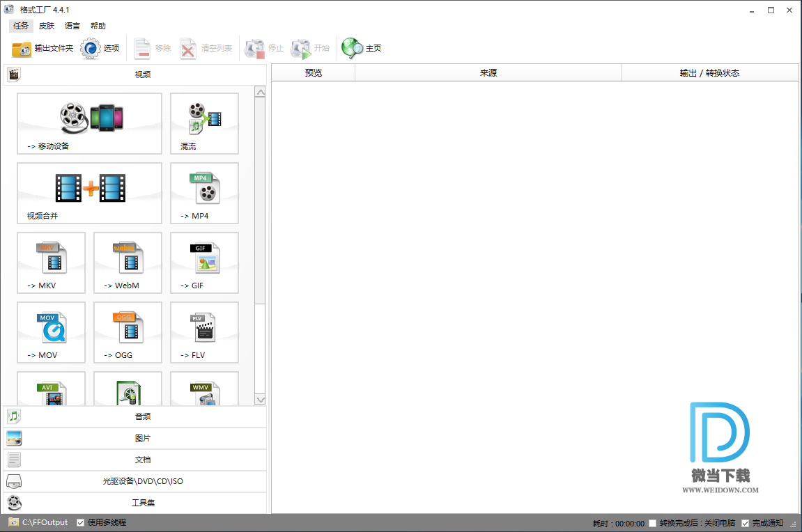The width and height of the screenshot is (802, 532).
Task: Select the 移动设备 mobile device converter
Action: click(89, 123)
